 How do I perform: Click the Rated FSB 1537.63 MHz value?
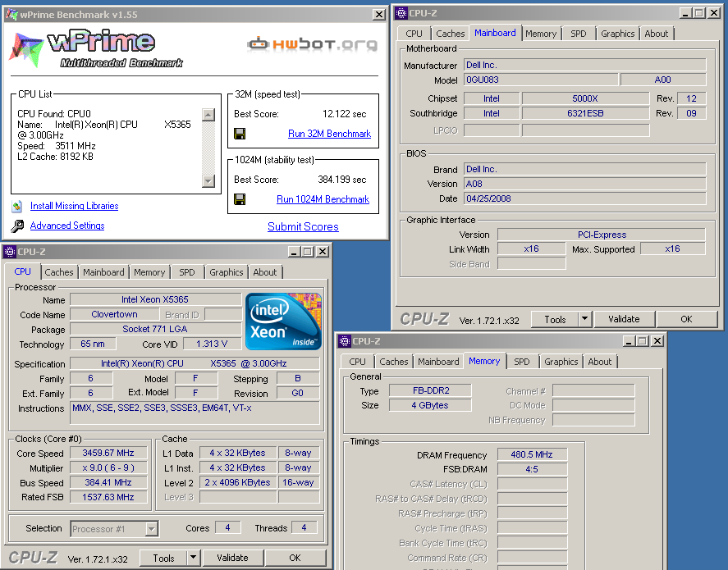(108, 497)
